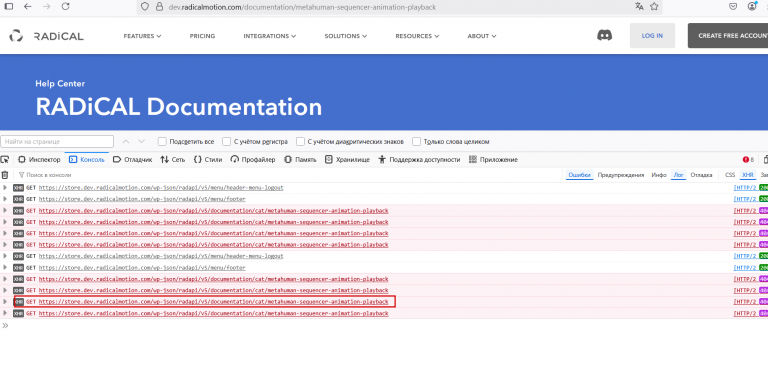Click the CREATE FREE ACCOUNT button
Viewport: 768px width, 392px height.
pos(728,36)
